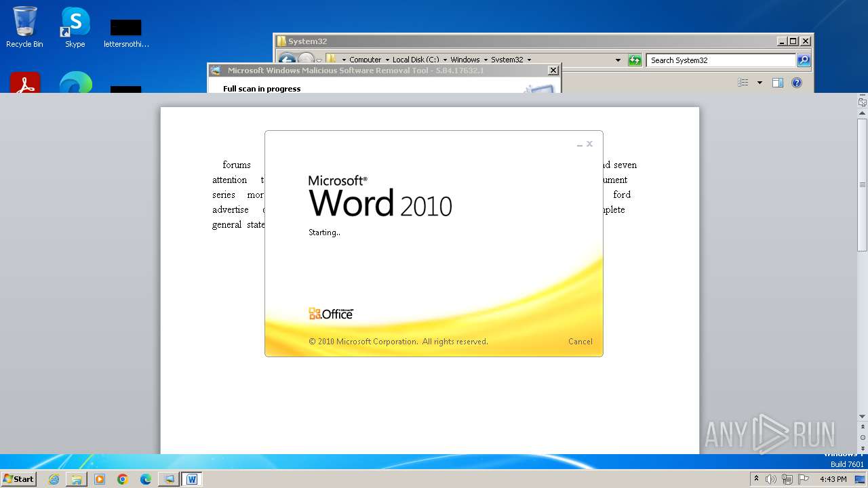Launch Google Chrome from taskbar

pyautogui.click(x=123, y=479)
